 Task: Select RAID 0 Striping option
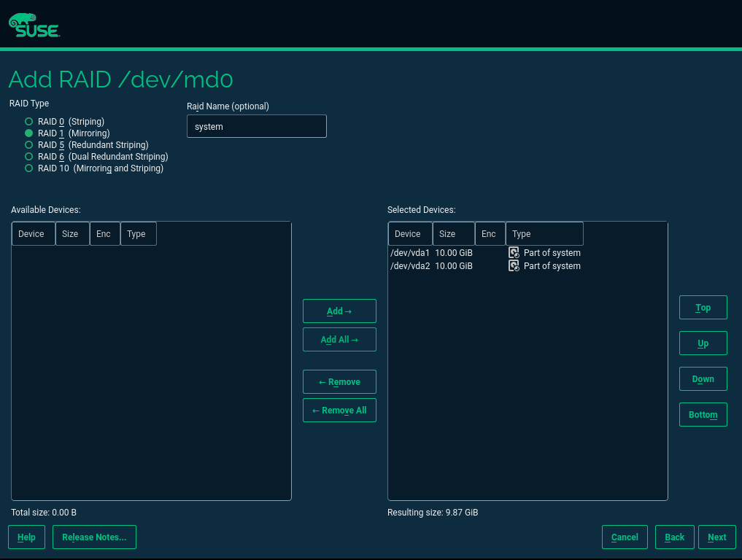tap(29, 122)
